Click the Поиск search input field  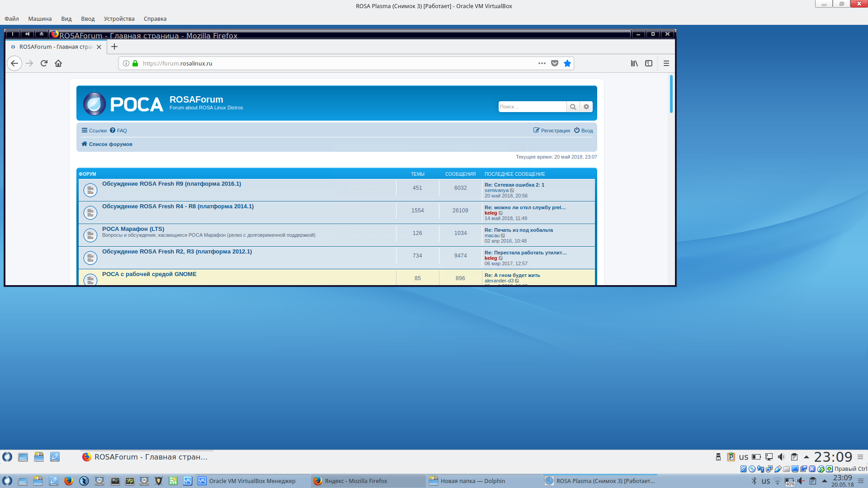coord(532,107)
